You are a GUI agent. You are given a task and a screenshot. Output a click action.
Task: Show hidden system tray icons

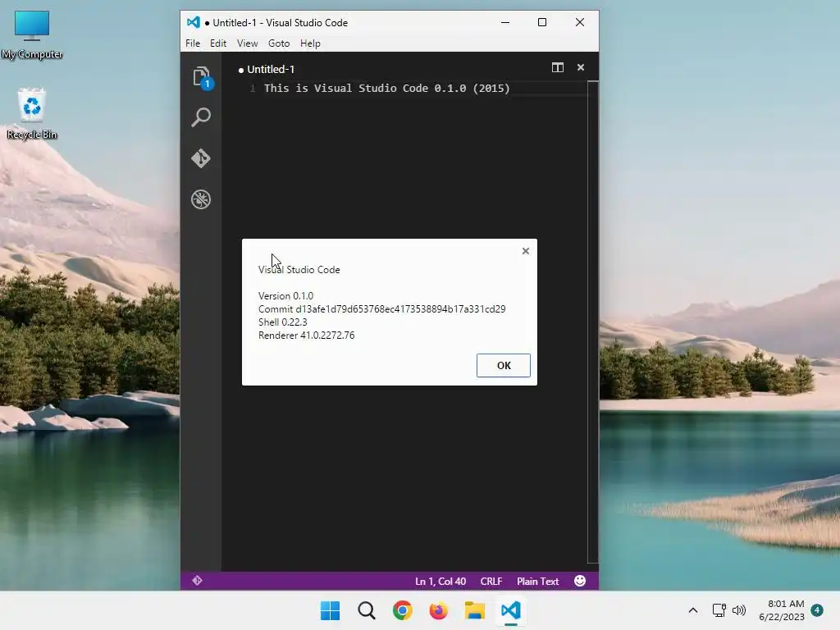pos(692,610)
